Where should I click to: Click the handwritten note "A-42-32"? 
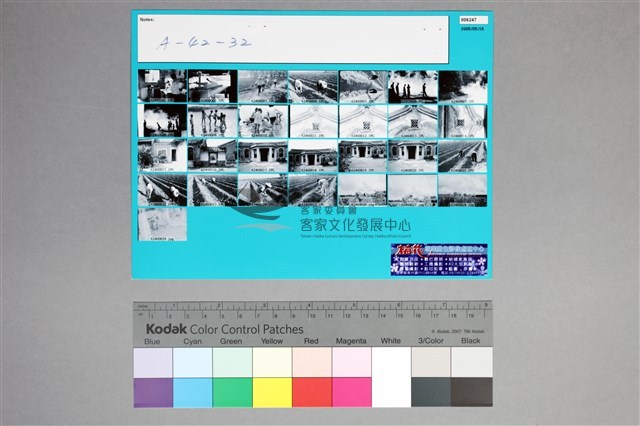(x=204, y=42)
